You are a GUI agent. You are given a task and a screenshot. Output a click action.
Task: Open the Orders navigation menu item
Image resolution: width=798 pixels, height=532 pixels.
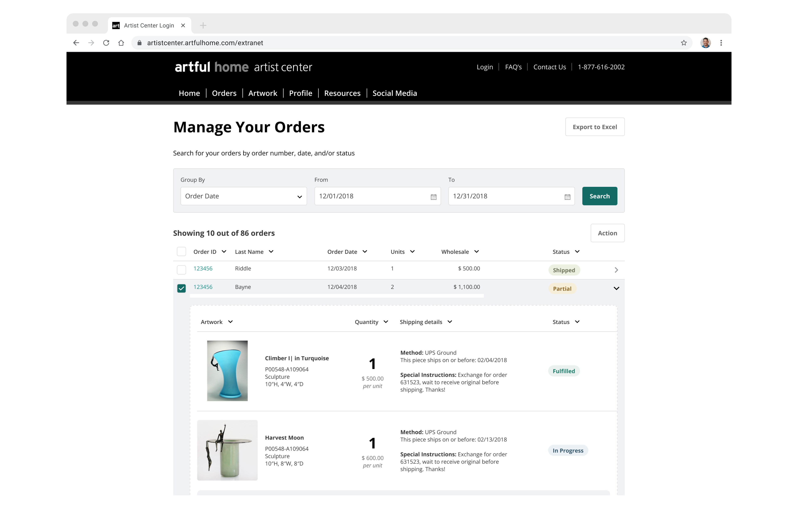coord(224,93)
